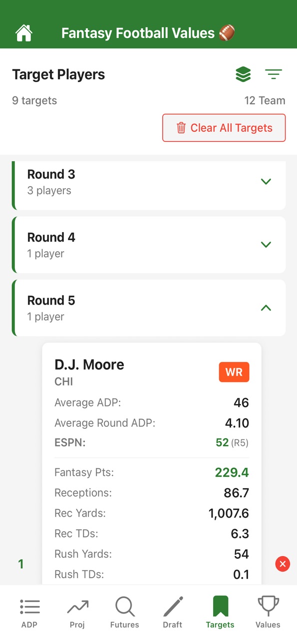Tap the Round 4 header row
The image size is (297, 644).
[149, 245]
